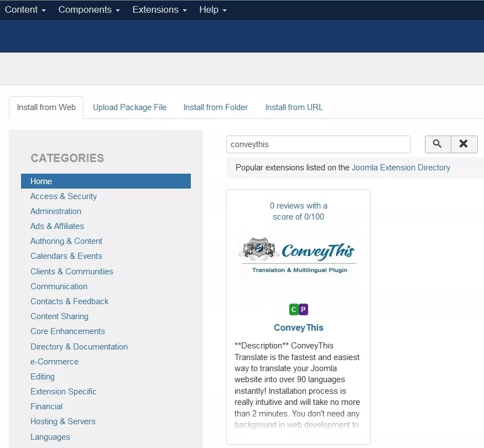Select the Calendars & Events category
The height and width of the screenshot is (448, 484).
pyautogui.click(x=66, y=256)
